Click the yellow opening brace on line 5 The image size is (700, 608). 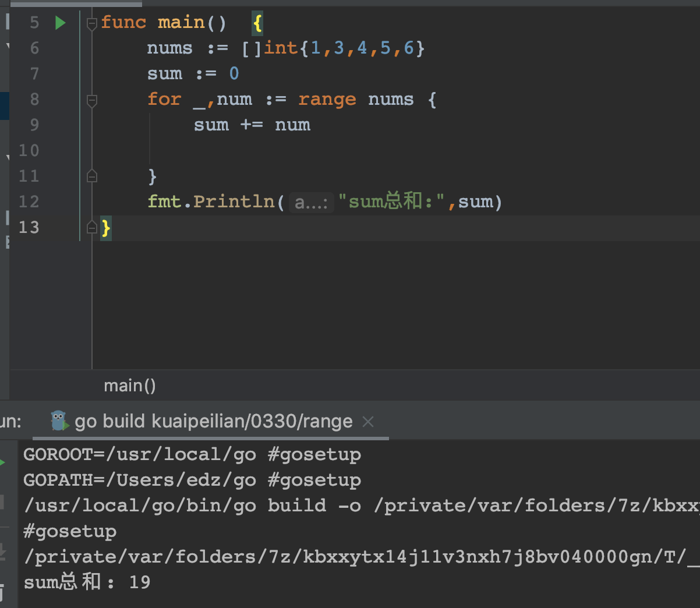point(257,23)
